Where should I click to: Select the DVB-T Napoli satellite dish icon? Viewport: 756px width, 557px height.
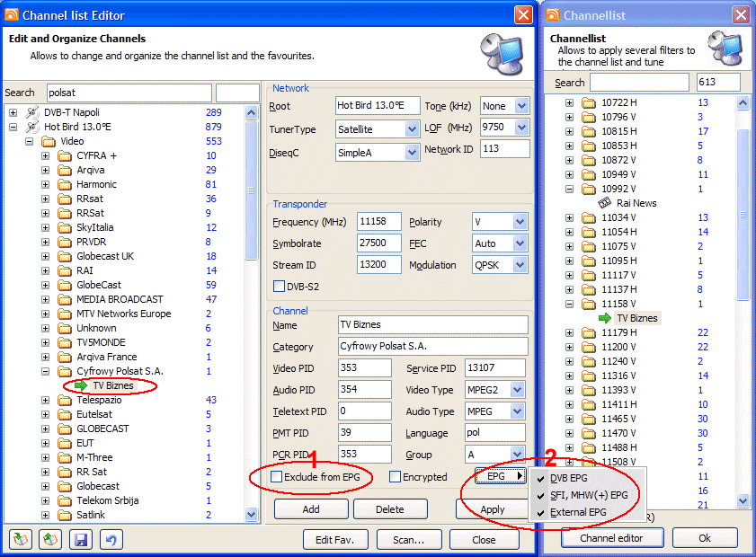[x=31, y=112]
